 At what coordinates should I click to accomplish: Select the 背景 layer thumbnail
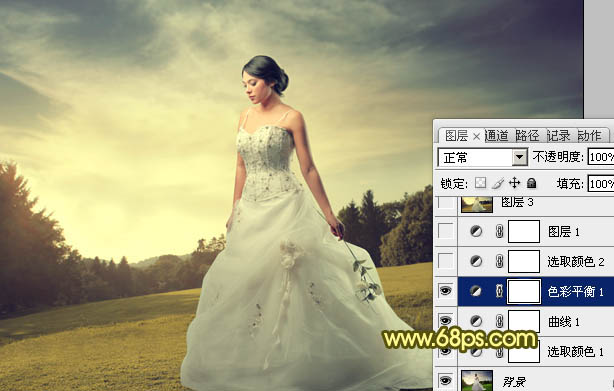click(477, 380)
